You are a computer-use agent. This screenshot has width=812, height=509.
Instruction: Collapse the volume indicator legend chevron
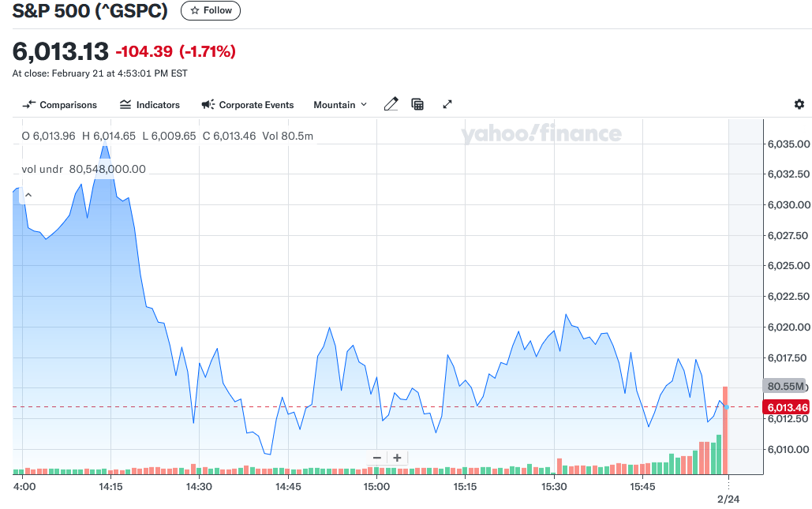(28, 195)
